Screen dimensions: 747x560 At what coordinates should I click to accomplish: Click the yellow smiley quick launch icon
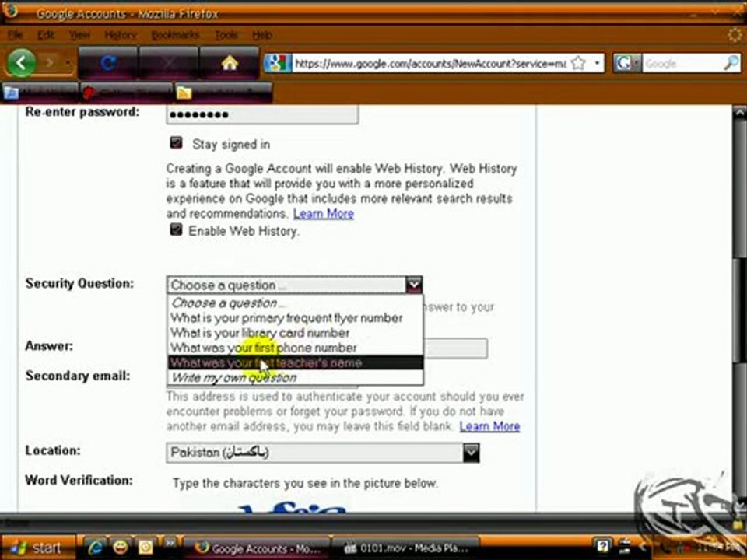click(121, 547)
